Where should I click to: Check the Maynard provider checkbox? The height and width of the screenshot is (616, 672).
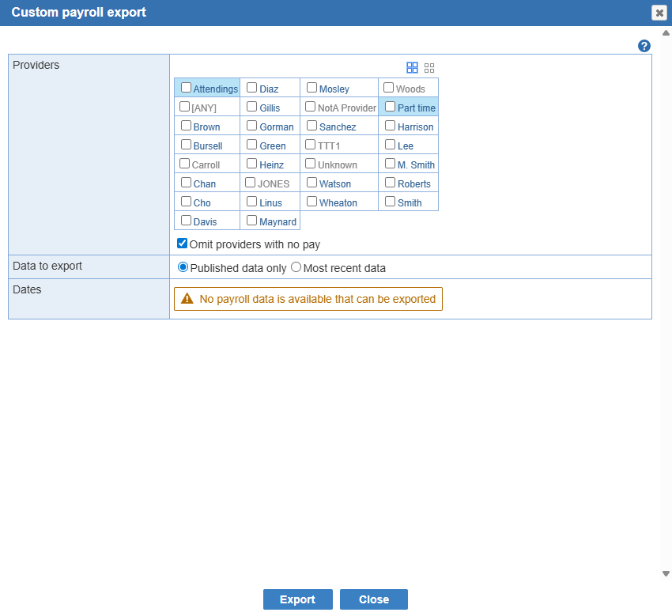[x=252, y=221]
